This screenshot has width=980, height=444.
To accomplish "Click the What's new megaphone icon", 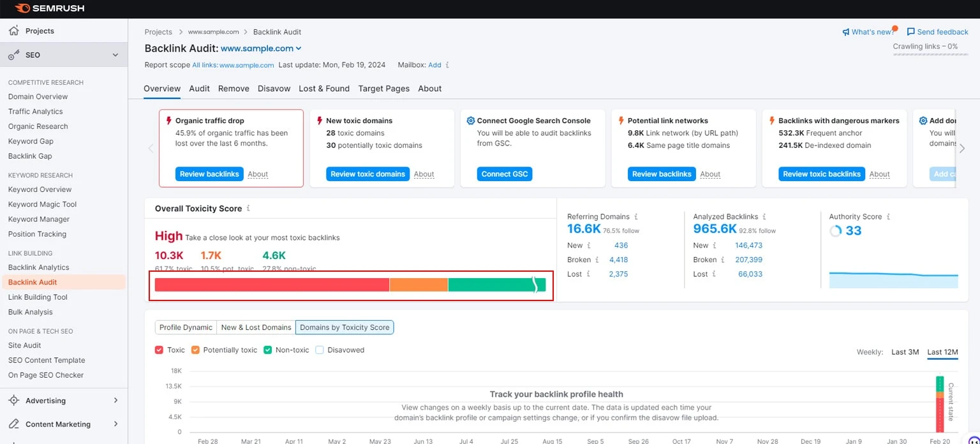I will 846,32.
